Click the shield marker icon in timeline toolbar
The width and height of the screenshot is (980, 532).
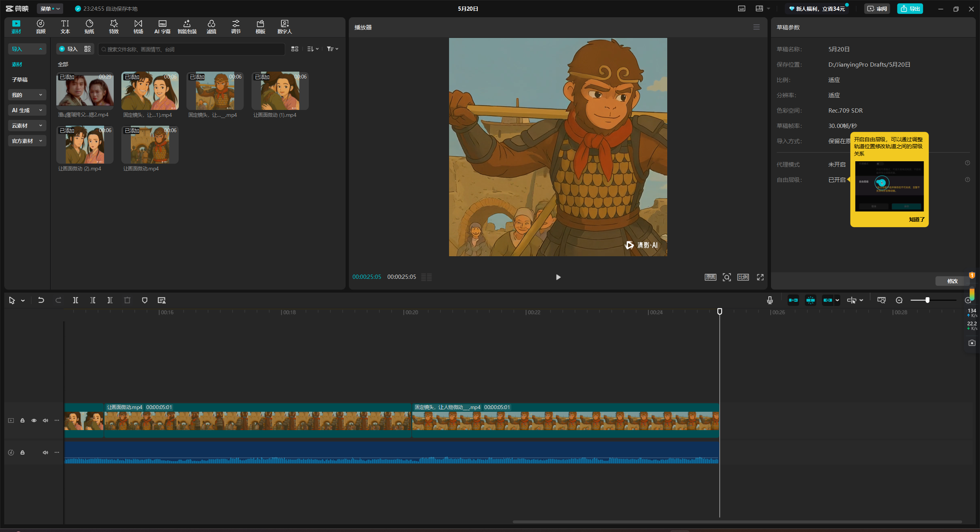click(x=144, y=300)
